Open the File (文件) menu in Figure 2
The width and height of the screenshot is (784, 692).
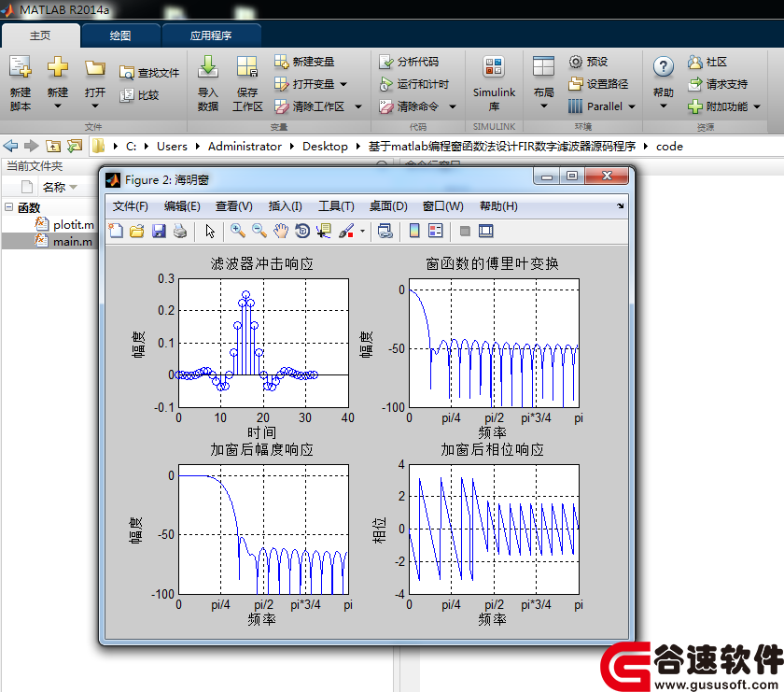point(130,206)
